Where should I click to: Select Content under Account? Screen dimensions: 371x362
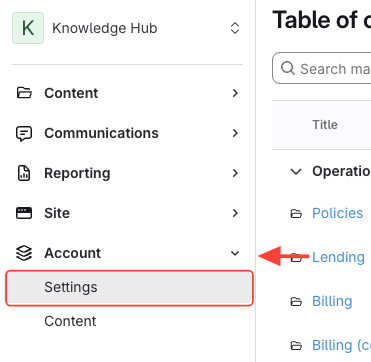coord(70,321)
